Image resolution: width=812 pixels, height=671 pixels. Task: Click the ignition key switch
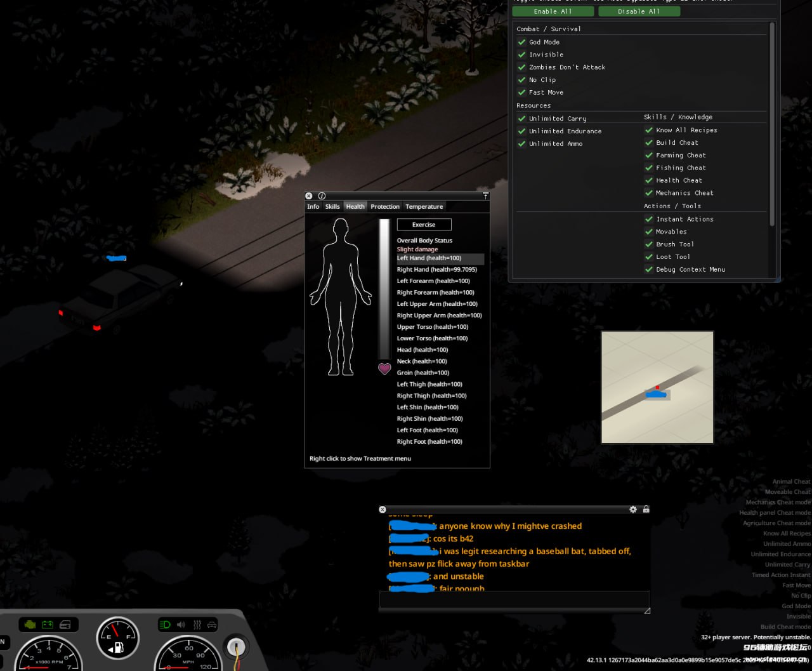pos(236,647)
